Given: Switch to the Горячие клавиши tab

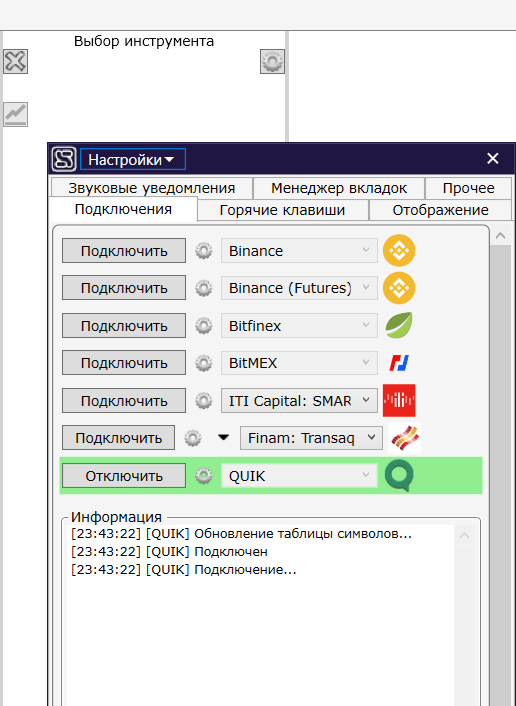Looking at the screenshot, I should pyautogui.click(x=282, y=210).
